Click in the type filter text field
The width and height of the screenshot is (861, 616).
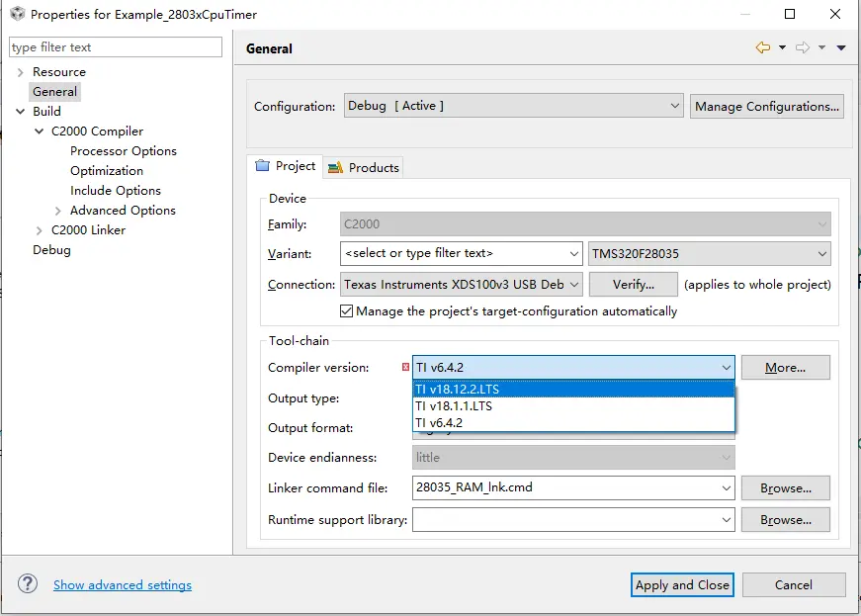pyautogui.click(x=116, y=47)
